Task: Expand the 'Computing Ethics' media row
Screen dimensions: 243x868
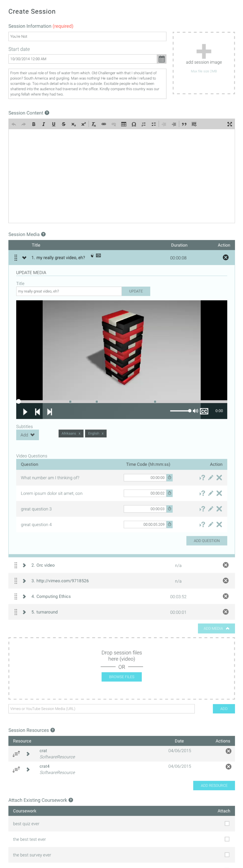Action: point(24,596)
